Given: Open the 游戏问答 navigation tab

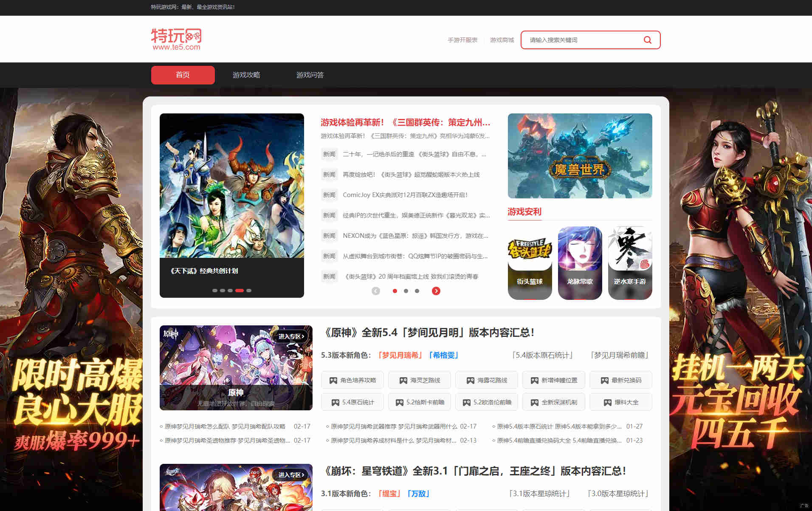Looking at the screenshot, I should (x=310, y=75).
